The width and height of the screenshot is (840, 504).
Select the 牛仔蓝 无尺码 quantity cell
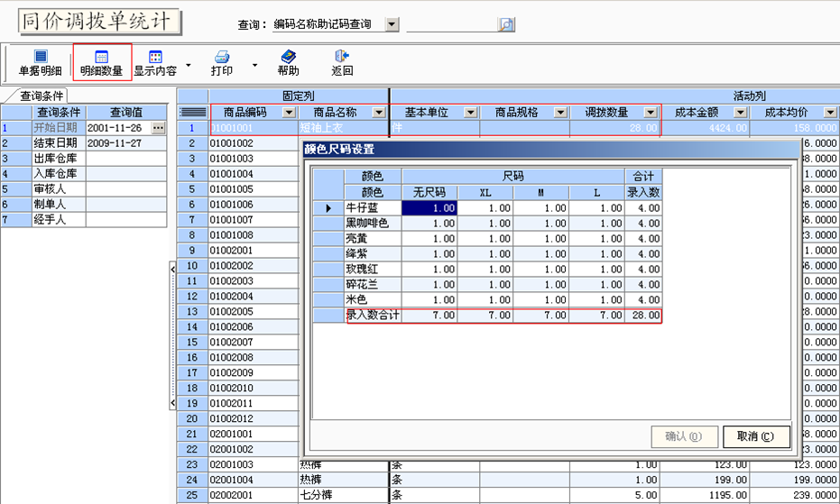pos(430,208)
